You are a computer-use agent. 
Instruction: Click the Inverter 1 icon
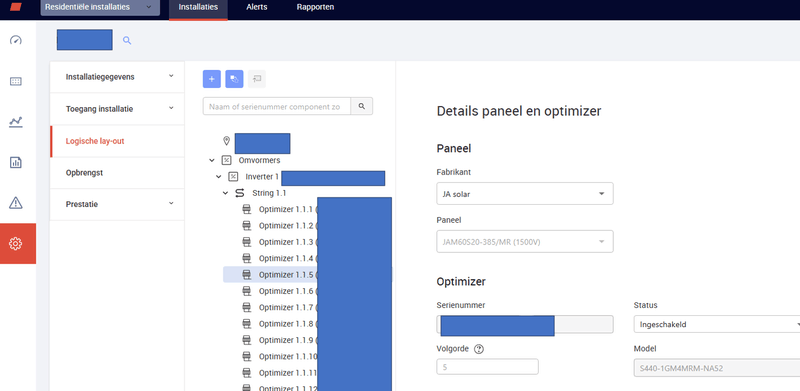click(x=233, y=177)
